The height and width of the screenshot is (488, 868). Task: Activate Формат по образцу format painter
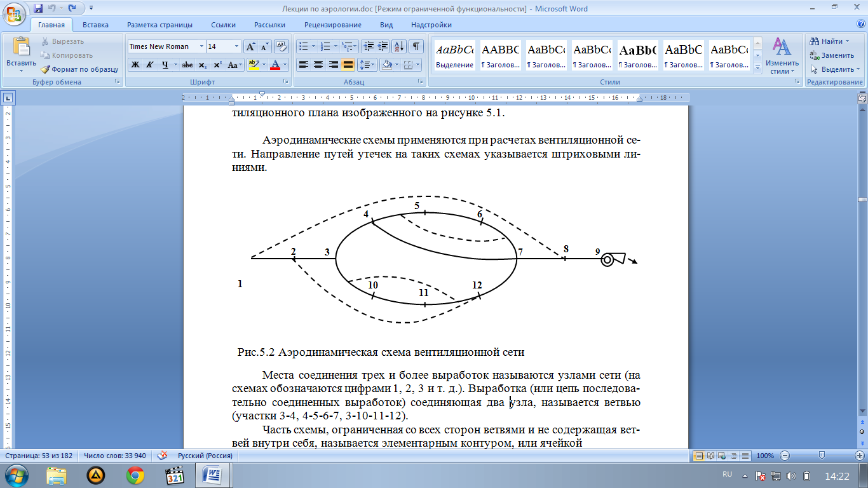coord(79,69)
